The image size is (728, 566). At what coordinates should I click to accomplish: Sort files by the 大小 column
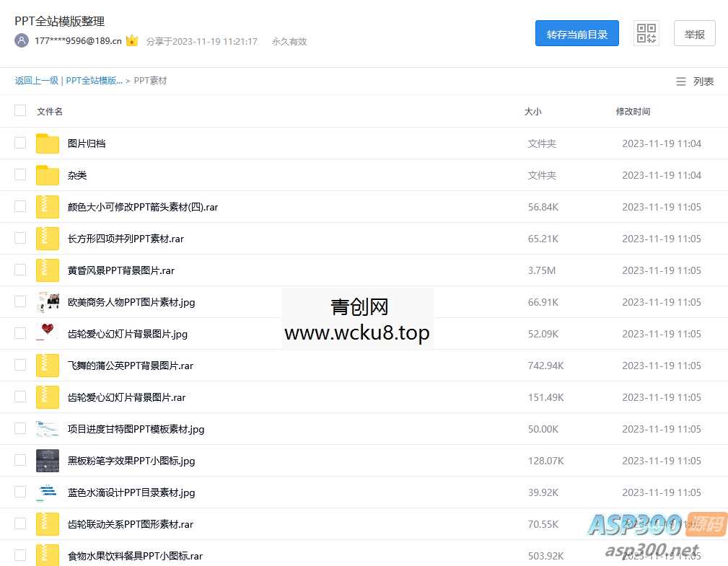pos(533,111)
